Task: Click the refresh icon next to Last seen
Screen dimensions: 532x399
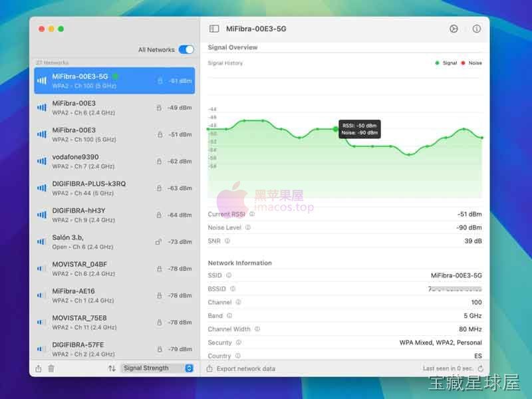Action: (480, 368)
